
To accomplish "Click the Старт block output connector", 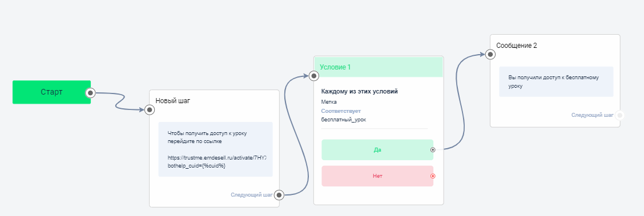I will click(x=90, y=93).
